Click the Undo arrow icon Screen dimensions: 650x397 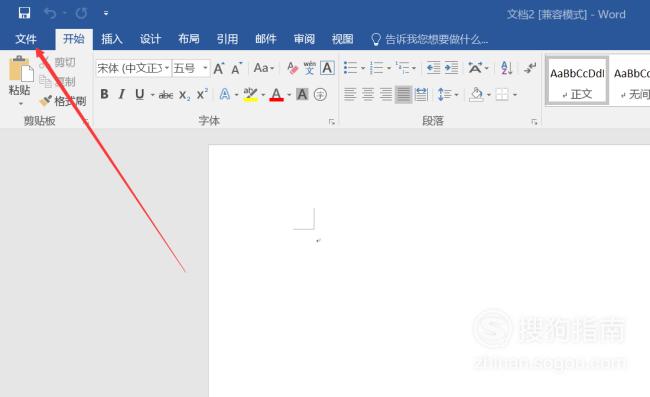click(51, 14)
